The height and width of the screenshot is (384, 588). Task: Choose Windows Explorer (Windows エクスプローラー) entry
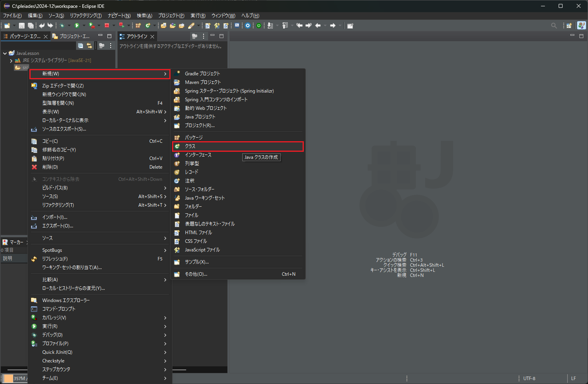click(x=100, y=300)
